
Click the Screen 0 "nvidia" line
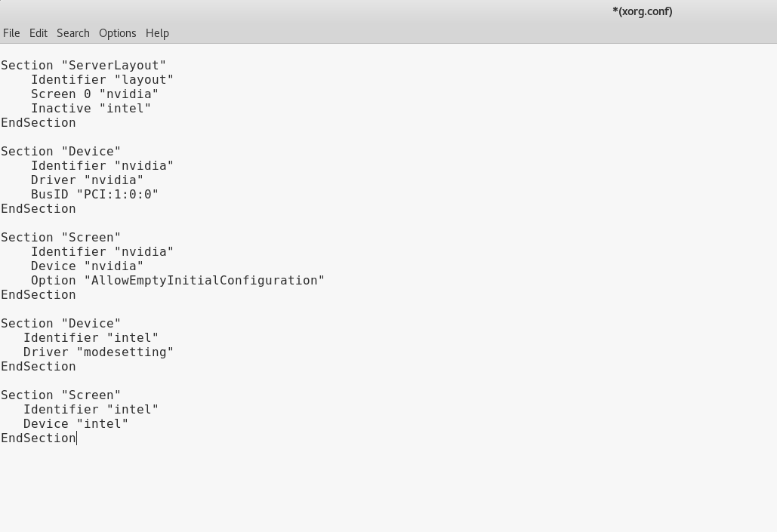tap(94, 94)
